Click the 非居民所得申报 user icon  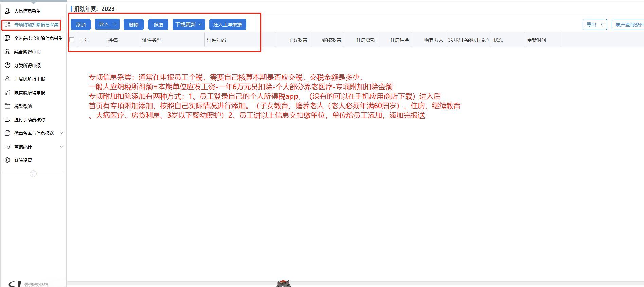(7, 79)
